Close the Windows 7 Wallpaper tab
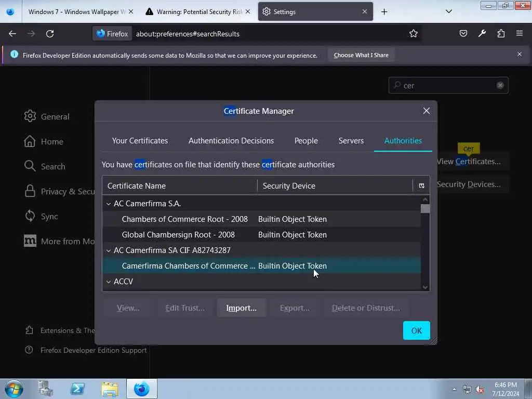This screenshot has width=532, height=399. point(131,12)
